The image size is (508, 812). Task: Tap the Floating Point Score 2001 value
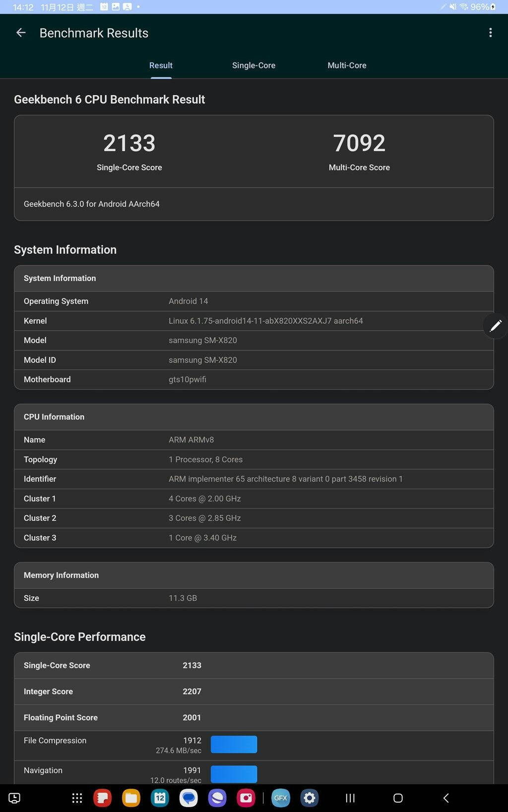click(x=192, y=718)
